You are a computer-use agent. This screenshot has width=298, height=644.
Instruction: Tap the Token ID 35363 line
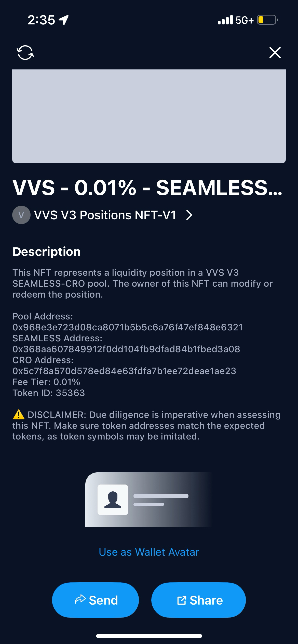pos(49,393)
